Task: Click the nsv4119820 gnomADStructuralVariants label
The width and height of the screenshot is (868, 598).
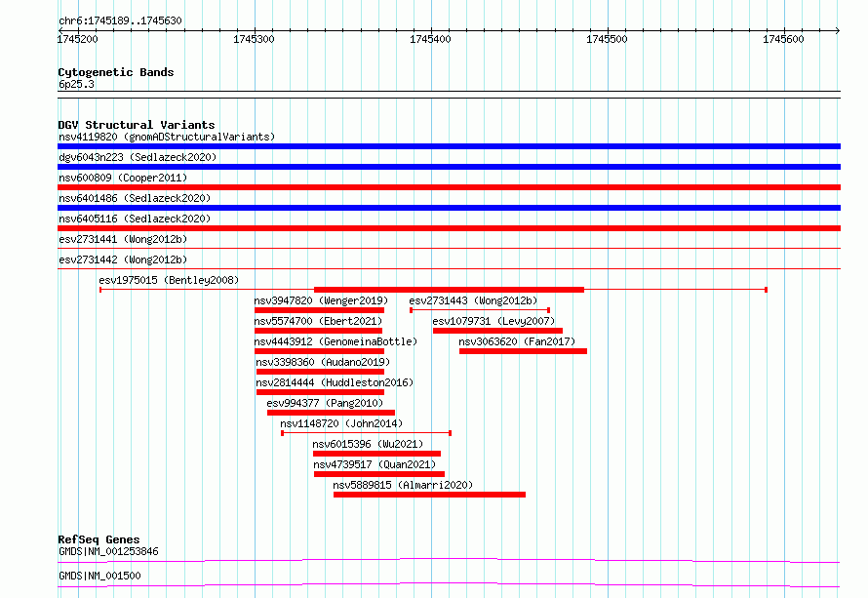Action: [167, 137]
